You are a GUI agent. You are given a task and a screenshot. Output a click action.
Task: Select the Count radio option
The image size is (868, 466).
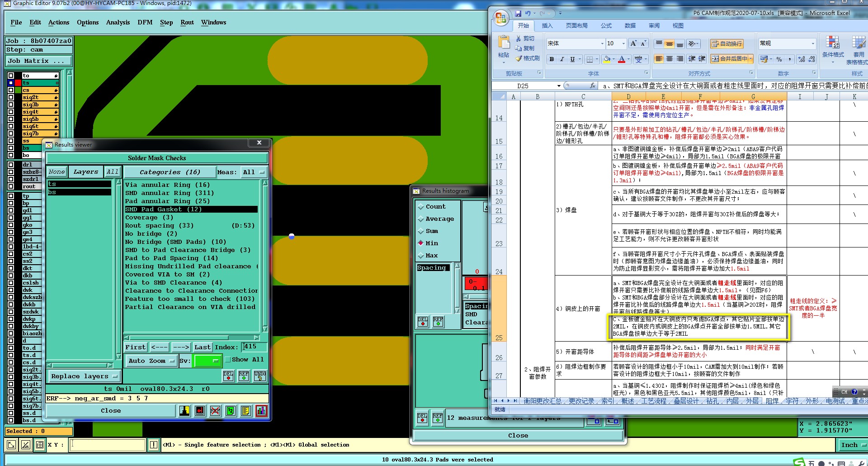click(421, 207)
